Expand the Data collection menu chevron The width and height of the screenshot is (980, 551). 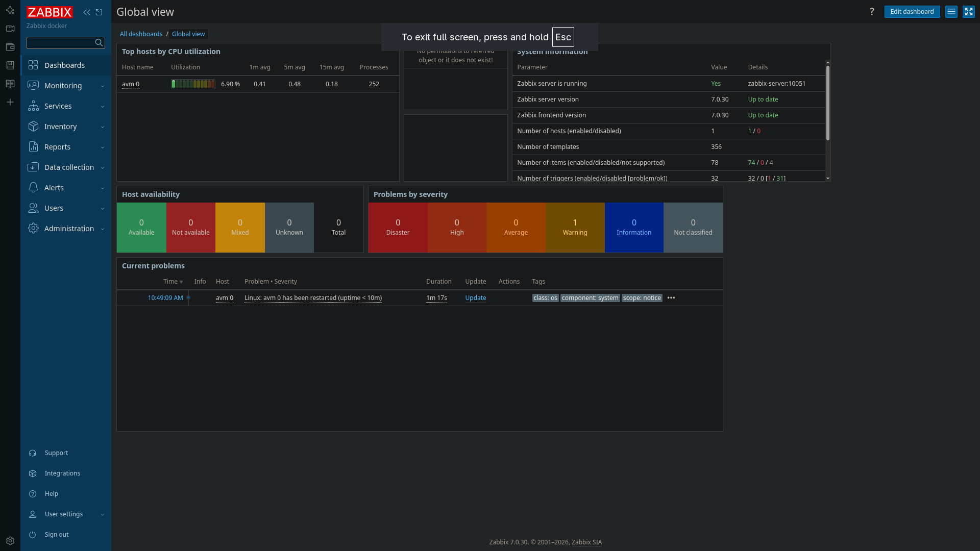point(103,168)
